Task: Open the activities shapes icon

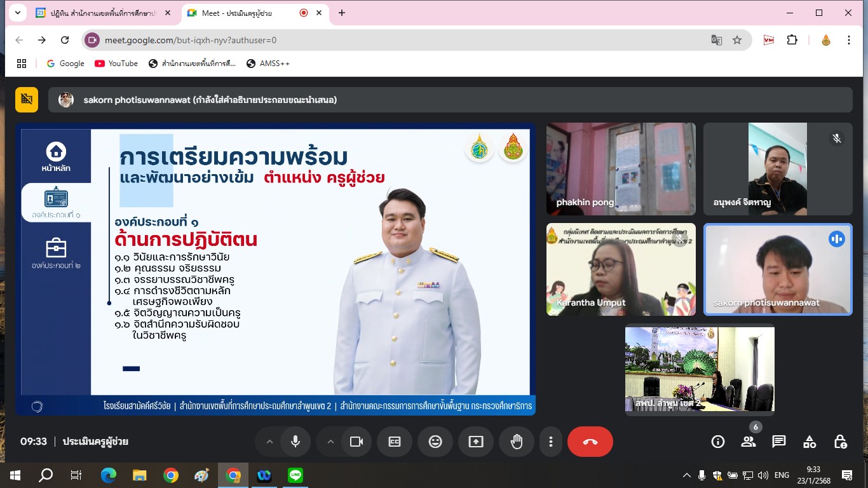Action: [810, 442]
